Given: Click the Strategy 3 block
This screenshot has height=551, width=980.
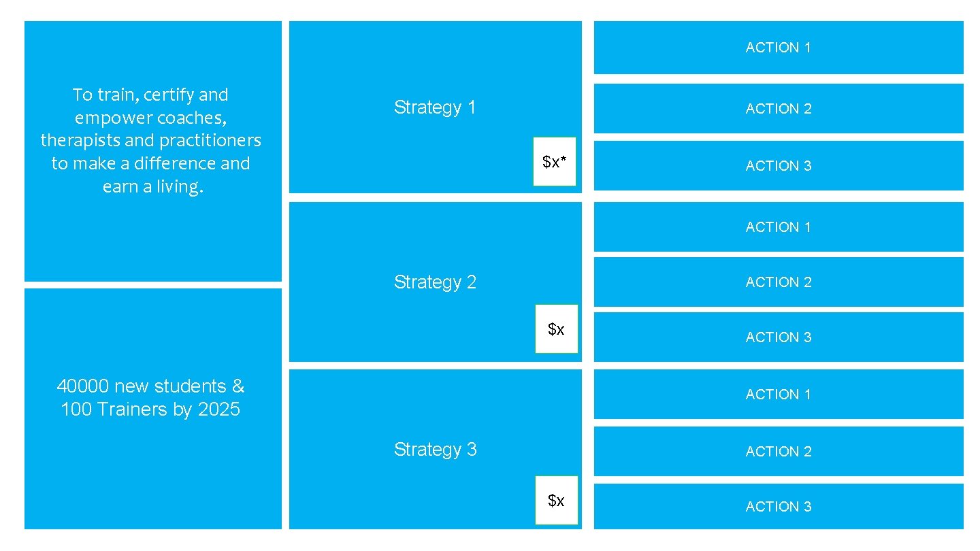Looking at the screenshot, I should pos(436,449).
